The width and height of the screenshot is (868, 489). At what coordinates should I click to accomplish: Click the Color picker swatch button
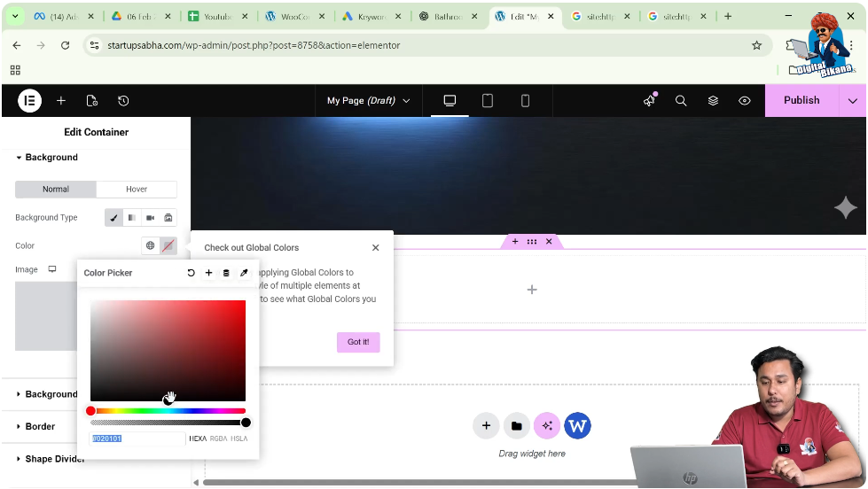coord(168,245)
